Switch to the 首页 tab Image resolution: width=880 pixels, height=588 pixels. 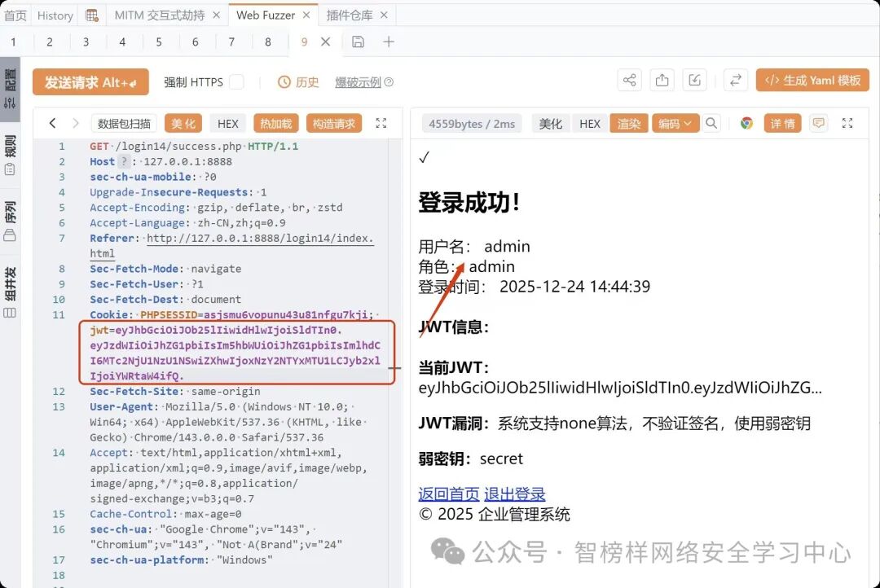[15, 15]
